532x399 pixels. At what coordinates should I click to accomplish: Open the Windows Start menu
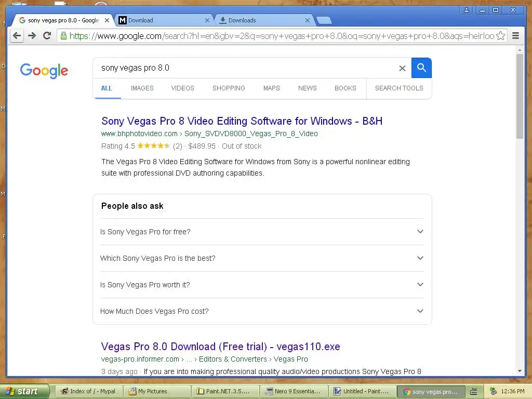(24, 391)
